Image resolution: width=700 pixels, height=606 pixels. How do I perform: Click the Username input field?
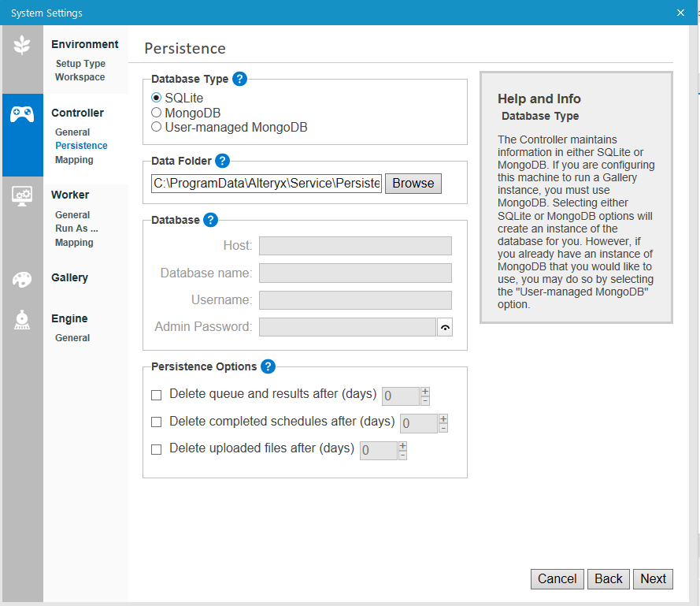tap(355, 300)
